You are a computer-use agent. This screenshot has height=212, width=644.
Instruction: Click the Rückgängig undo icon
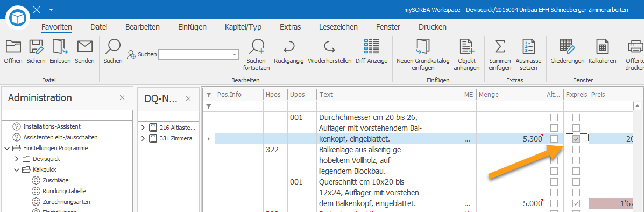pos(288,46)
